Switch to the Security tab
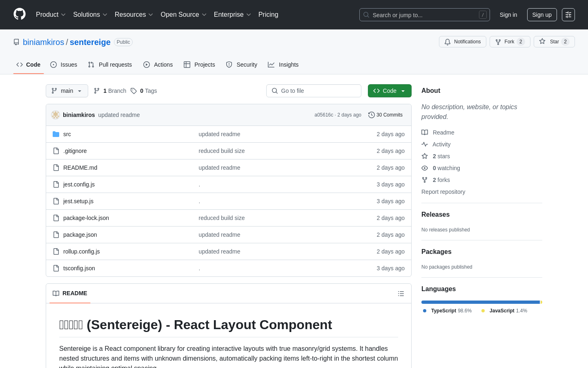Viewport: 588px width, 368px height. pyautogui.click(x=242, y=65)
